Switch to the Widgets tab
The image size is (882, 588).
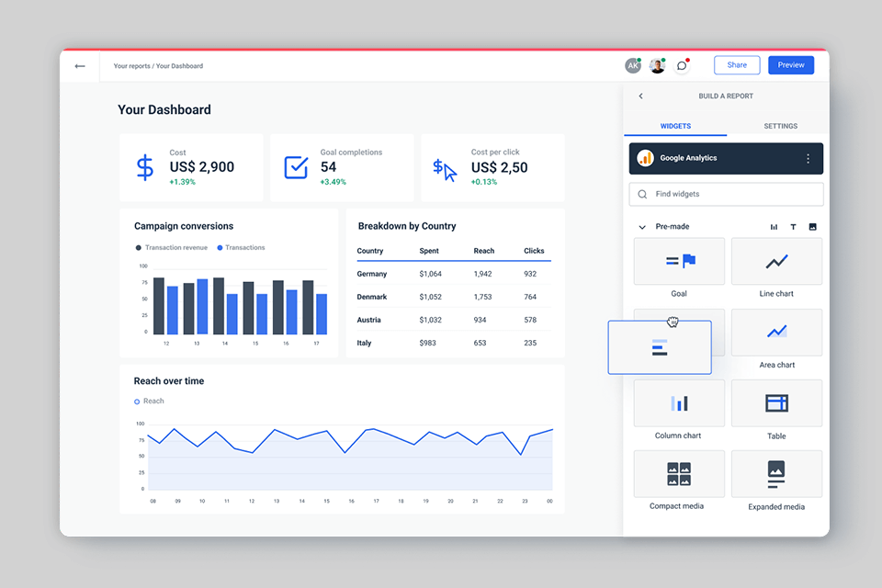pyautogui.click(x=675, y=126)
